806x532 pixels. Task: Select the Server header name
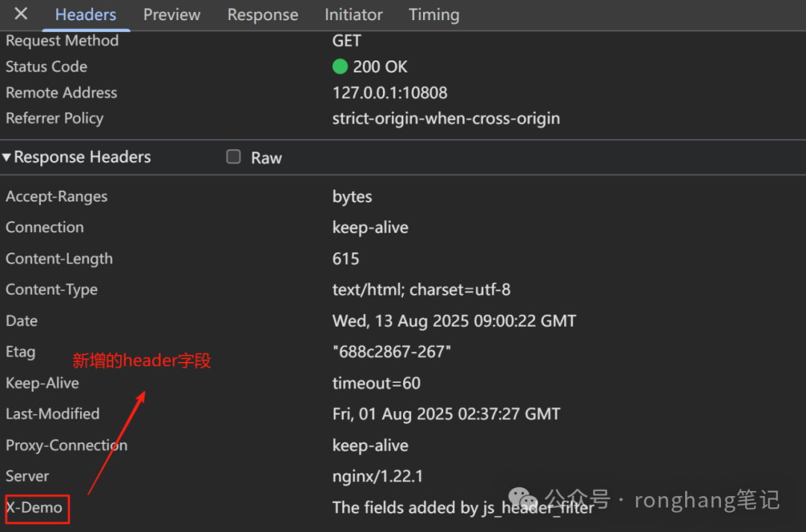pyautogui.click(x=28, y=476)
